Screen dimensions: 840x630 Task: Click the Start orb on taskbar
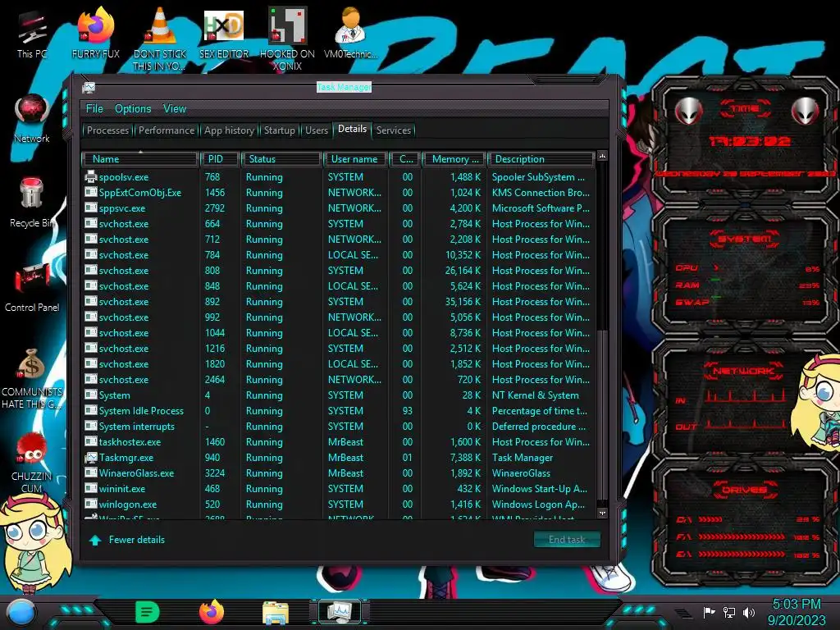tap(21, 612)
